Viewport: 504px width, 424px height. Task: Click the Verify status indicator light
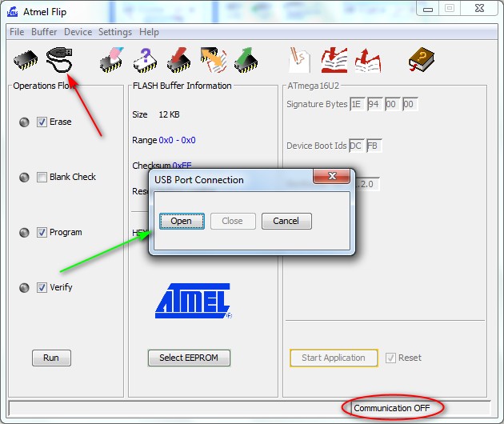(x=24, y=287)
